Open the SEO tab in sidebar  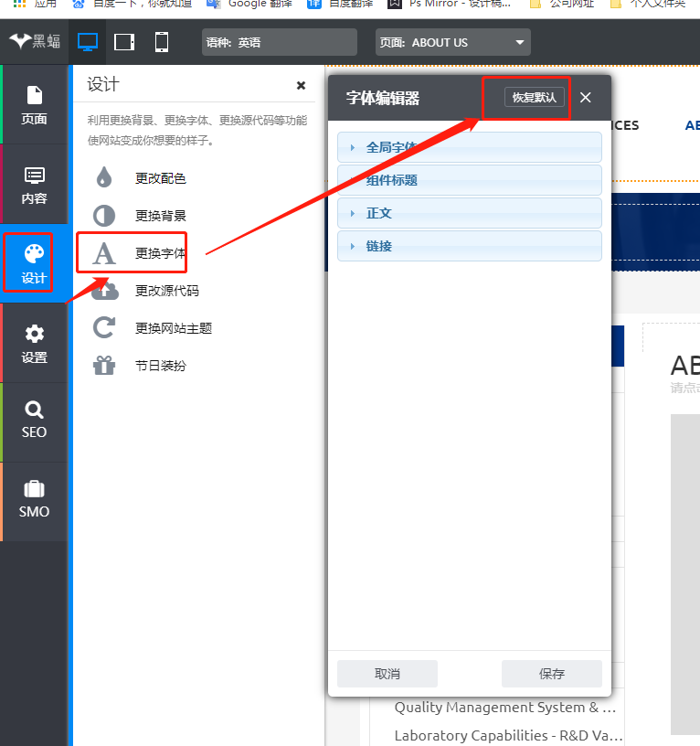click(34, 420)
